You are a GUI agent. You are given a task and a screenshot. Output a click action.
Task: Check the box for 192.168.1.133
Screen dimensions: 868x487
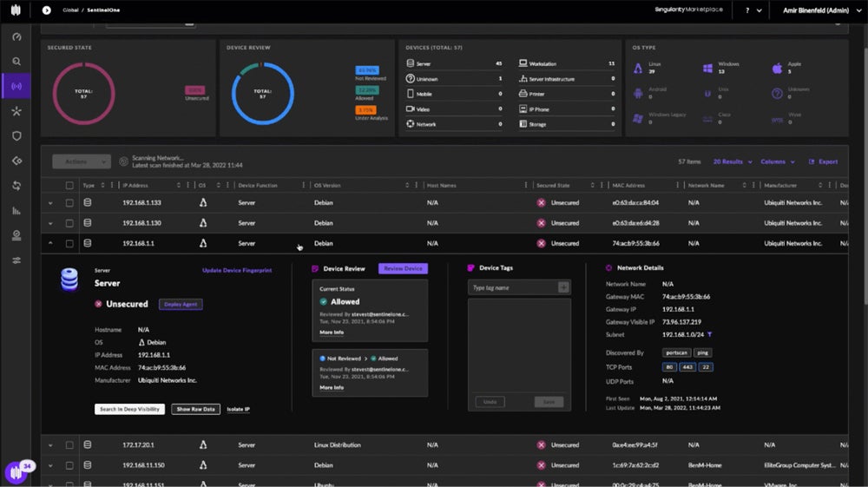[69, 203]
